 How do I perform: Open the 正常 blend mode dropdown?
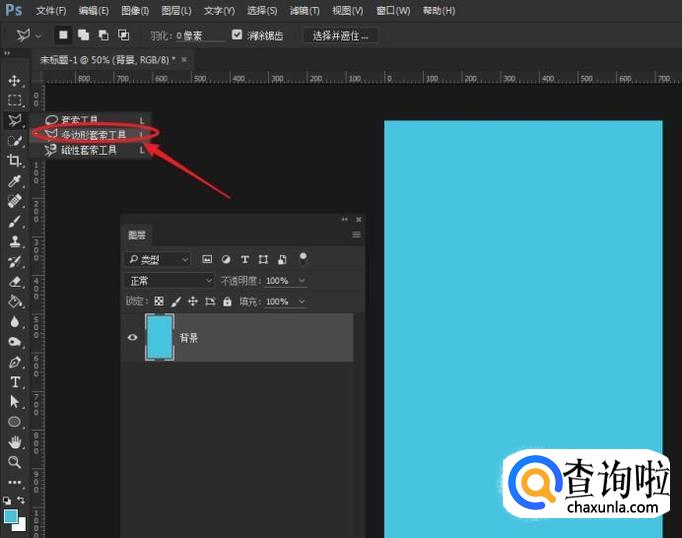point(169,281)
